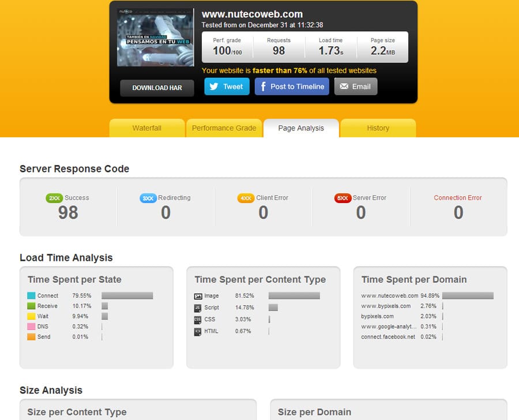Click the Script content type icon
Image resolution: width=519 pixels, height=420 pixels.
(x=198, y=308)
